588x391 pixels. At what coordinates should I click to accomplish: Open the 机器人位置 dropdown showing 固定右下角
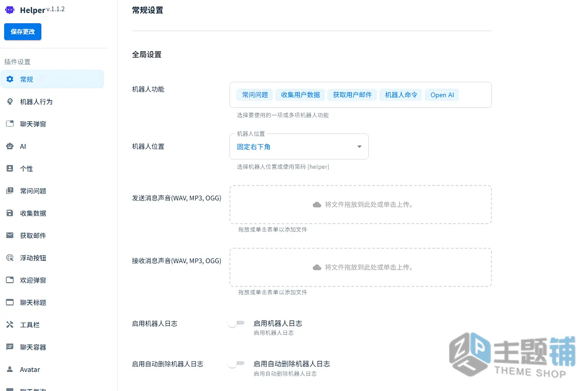pos(299,146)
